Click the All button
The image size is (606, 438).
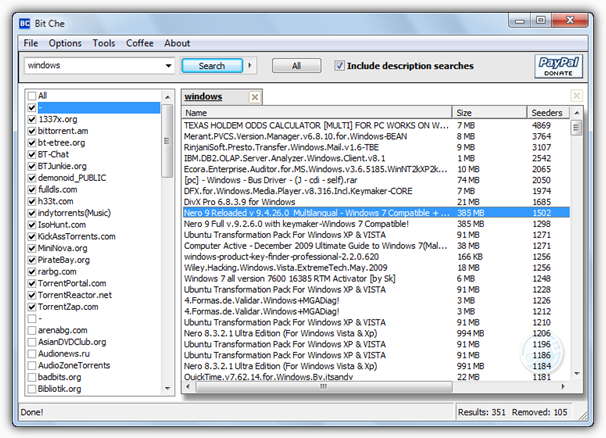pyautogui.click(x=296, y=66)
